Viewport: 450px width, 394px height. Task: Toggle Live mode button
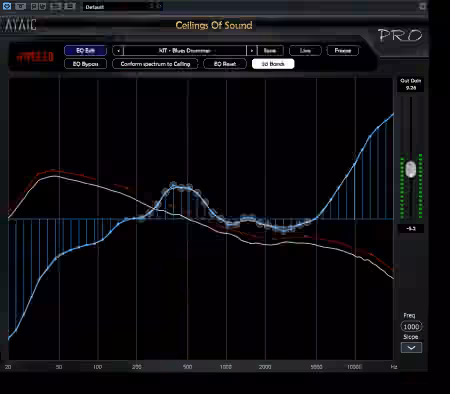[x=305, y=50]
